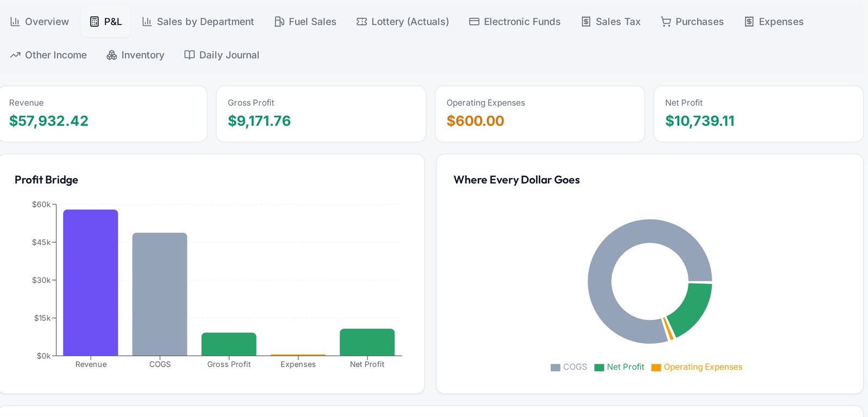Click the gray COGS legend swatch

[x=556, y=368]
